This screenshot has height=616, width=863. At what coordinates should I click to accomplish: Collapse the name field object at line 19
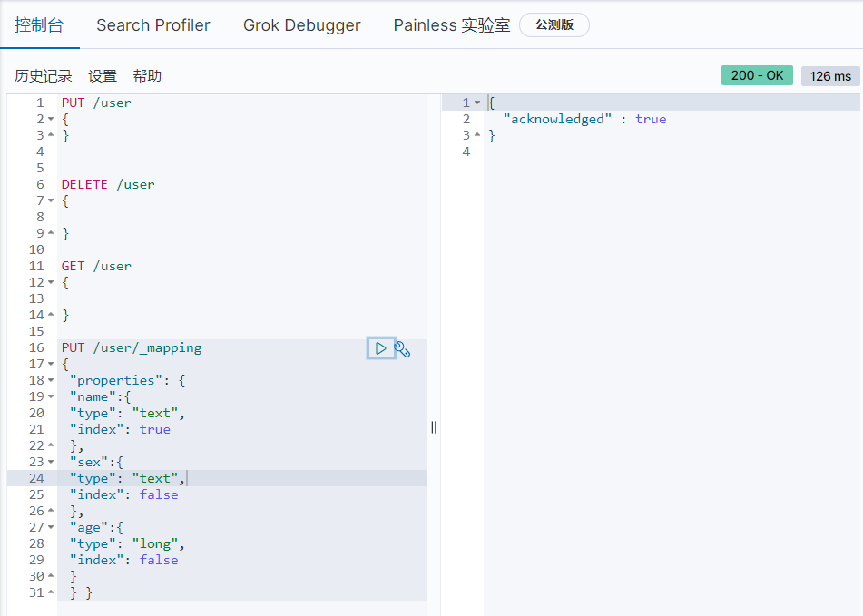click(50, 396)
